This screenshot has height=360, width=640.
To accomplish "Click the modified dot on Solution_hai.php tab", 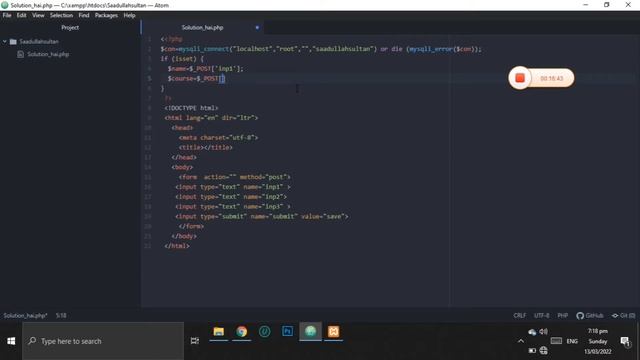I will 257,28.
